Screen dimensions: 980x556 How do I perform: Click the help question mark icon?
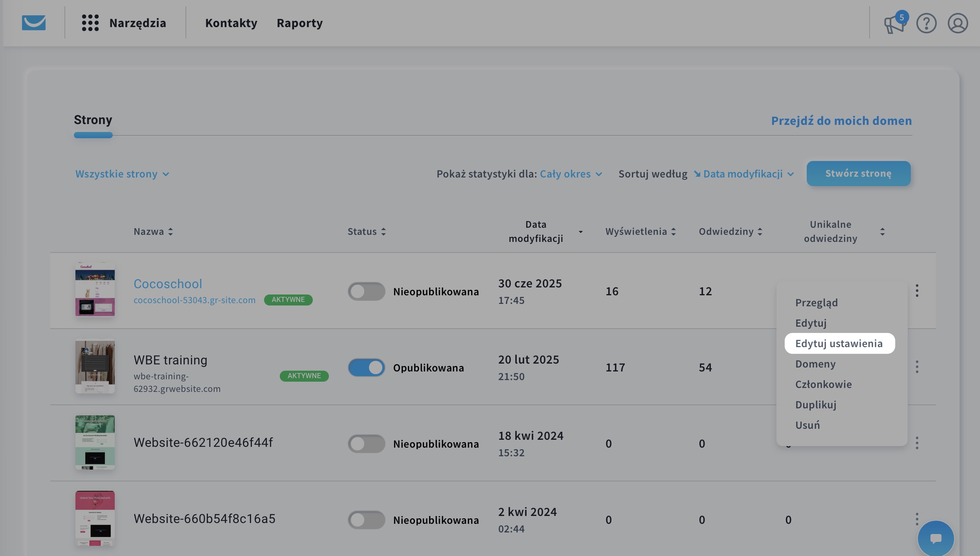[x=926, y=24]
